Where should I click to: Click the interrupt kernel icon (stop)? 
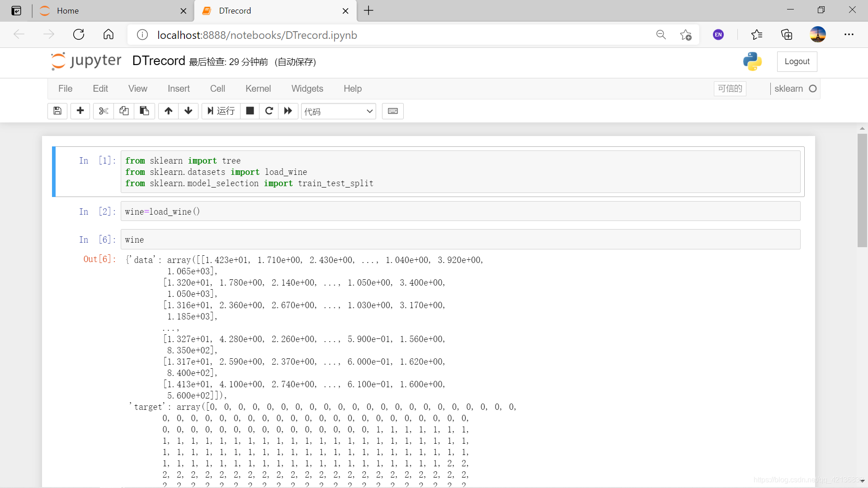250,111
